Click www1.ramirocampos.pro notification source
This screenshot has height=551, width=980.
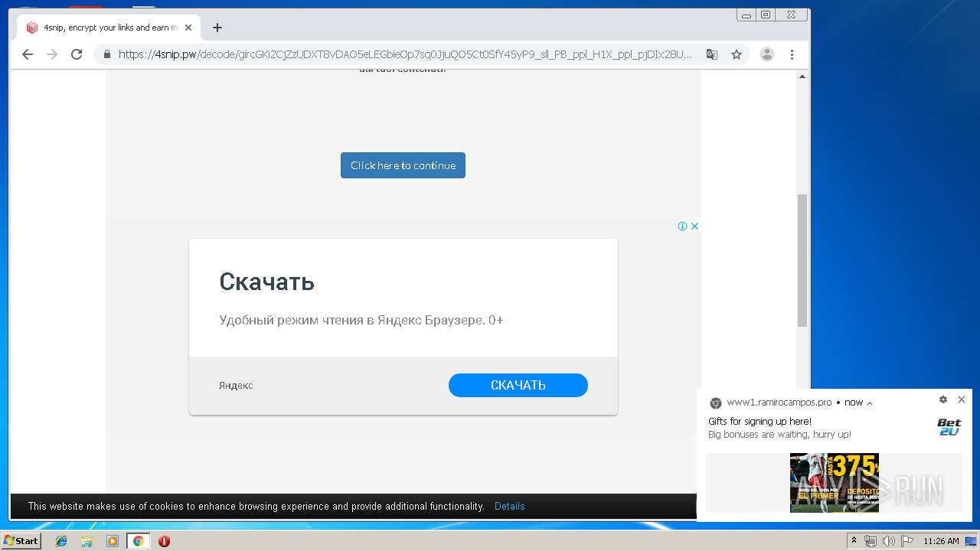pyautogui.click(x=779, y=403)
